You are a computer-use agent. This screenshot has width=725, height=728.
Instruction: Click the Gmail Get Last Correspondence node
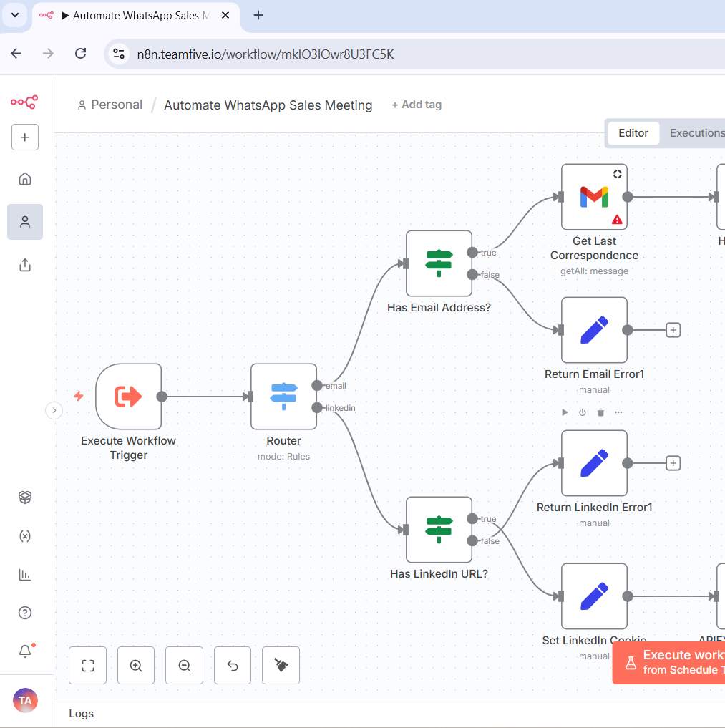pos(594,197)
